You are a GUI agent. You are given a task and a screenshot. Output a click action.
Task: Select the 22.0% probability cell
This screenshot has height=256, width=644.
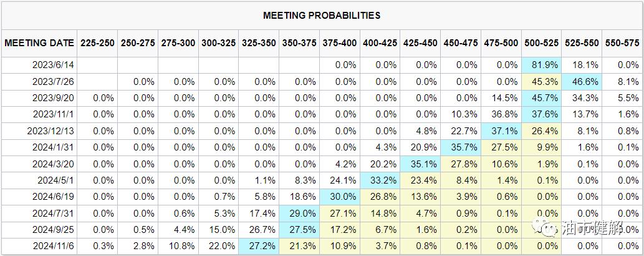[x=218, y=247]
